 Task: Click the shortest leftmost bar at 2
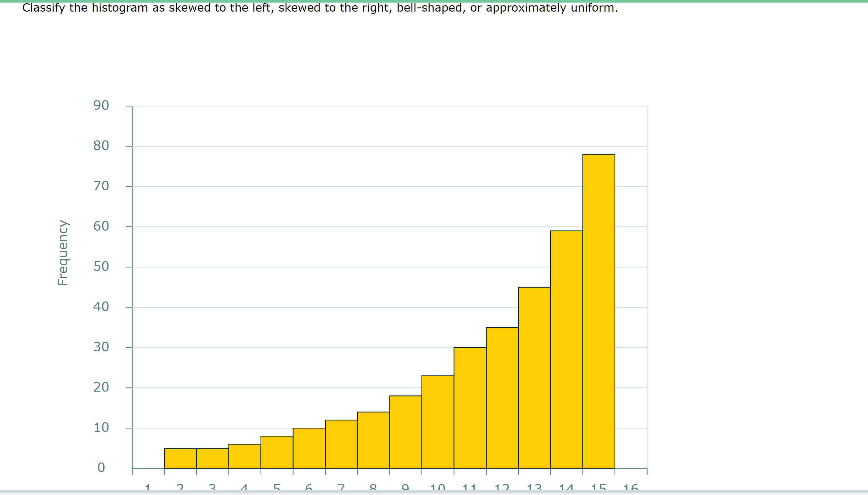(x=180, y=458)
